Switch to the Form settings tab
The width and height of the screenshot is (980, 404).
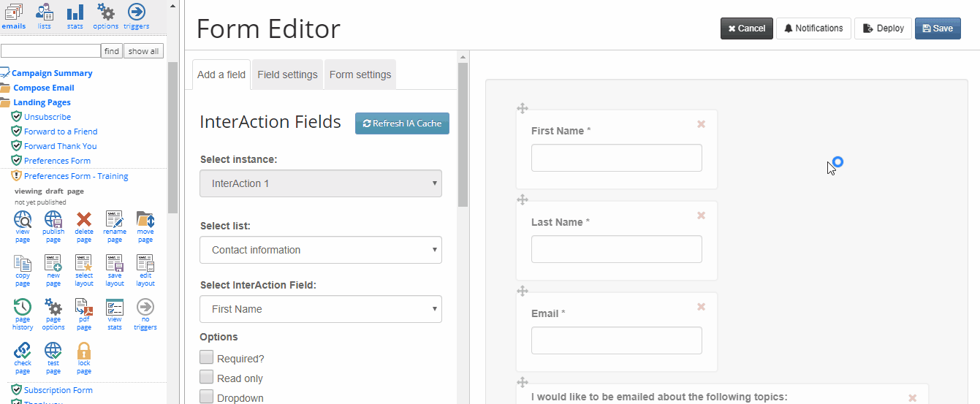360,75
